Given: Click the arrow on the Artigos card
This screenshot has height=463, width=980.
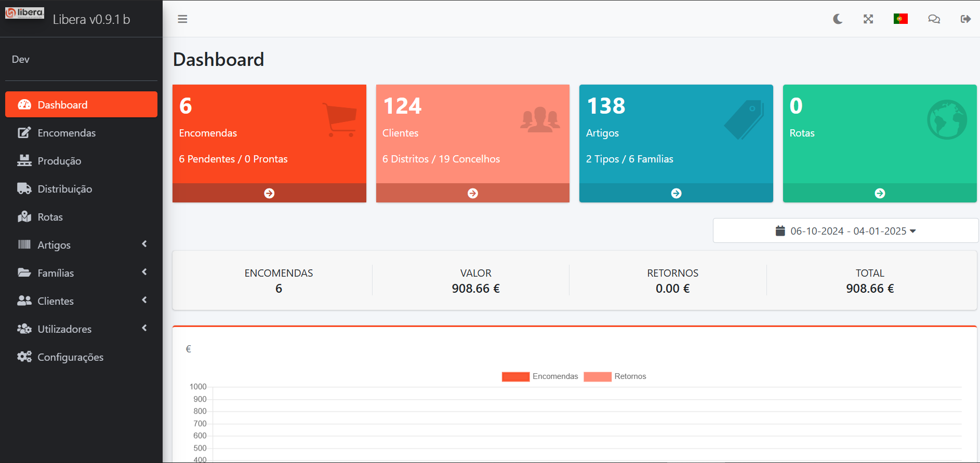Looking at the screenshot, I should click(x=676, y=193).
